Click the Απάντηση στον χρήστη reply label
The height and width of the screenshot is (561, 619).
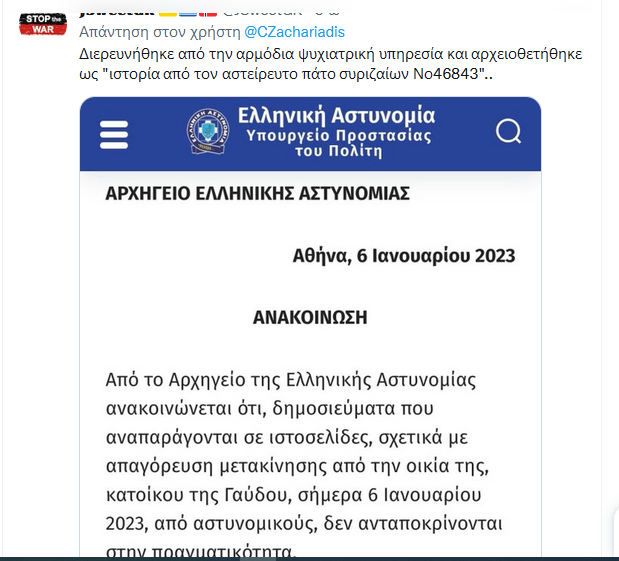point(159,32)
